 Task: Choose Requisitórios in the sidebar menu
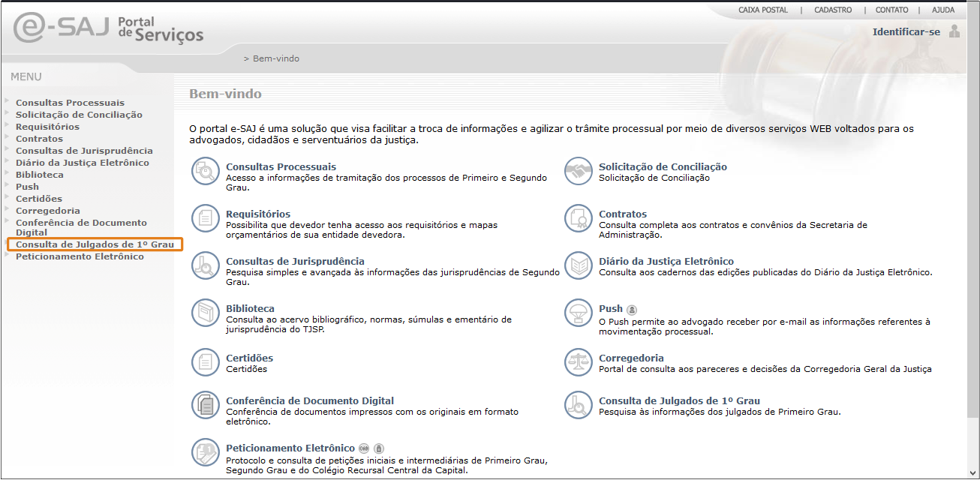click(x=47, y=127)
